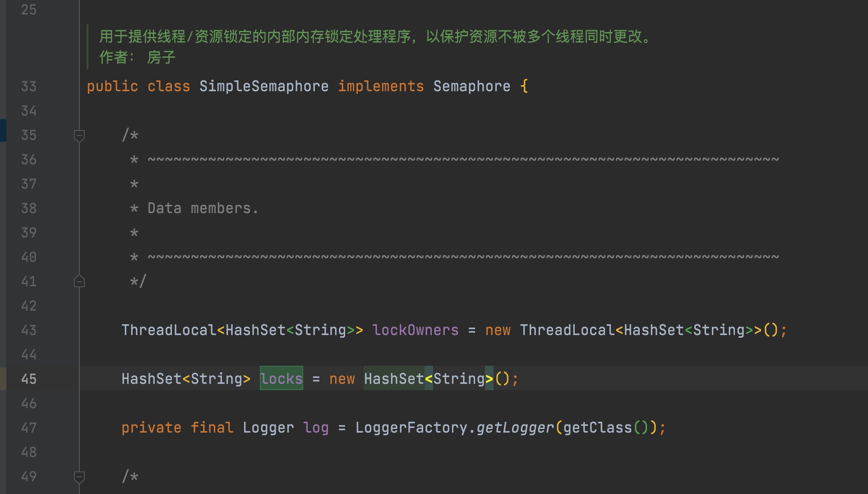Image resolution: width=868 pixels, height=494 pixels.
Task: Fold the comment starting at line 49
Action: click(x=79, y=476)
